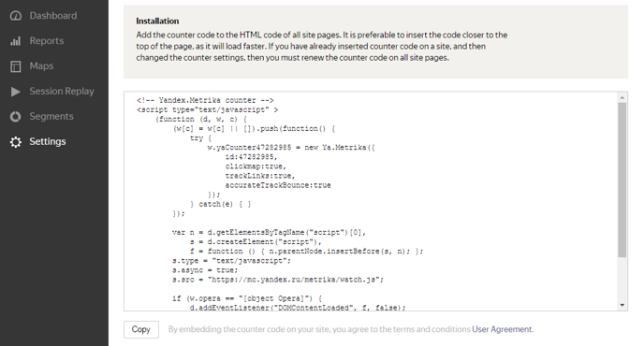644x346 pixels.
Task: Click the Session Replay play icon
Action: click(x=16, y=92)
